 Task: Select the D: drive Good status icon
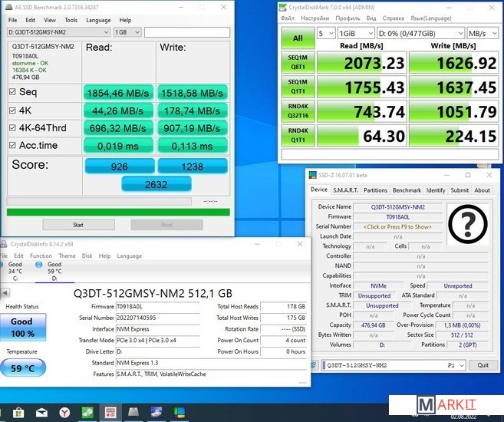[x=44, y=264]
